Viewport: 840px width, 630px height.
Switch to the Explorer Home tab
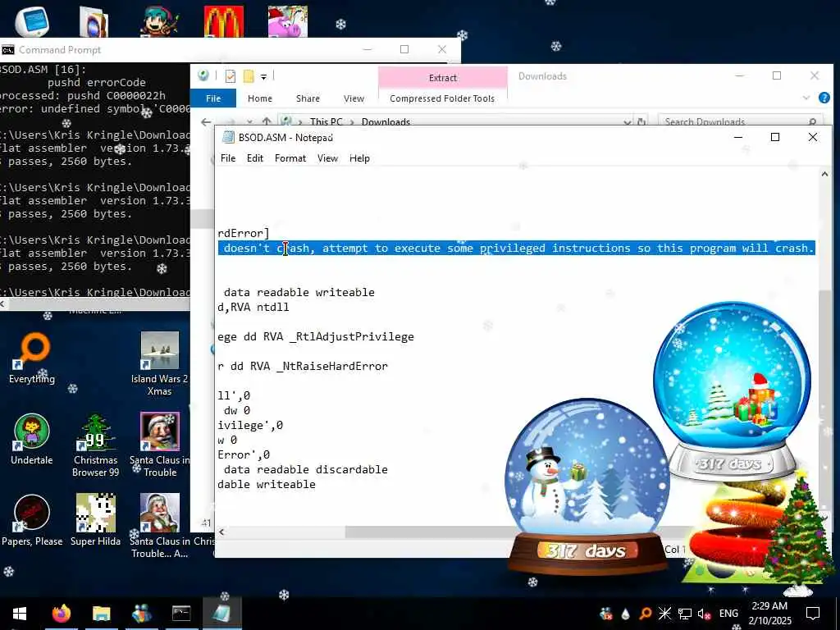pyautogui.click(x=260, y=98)
